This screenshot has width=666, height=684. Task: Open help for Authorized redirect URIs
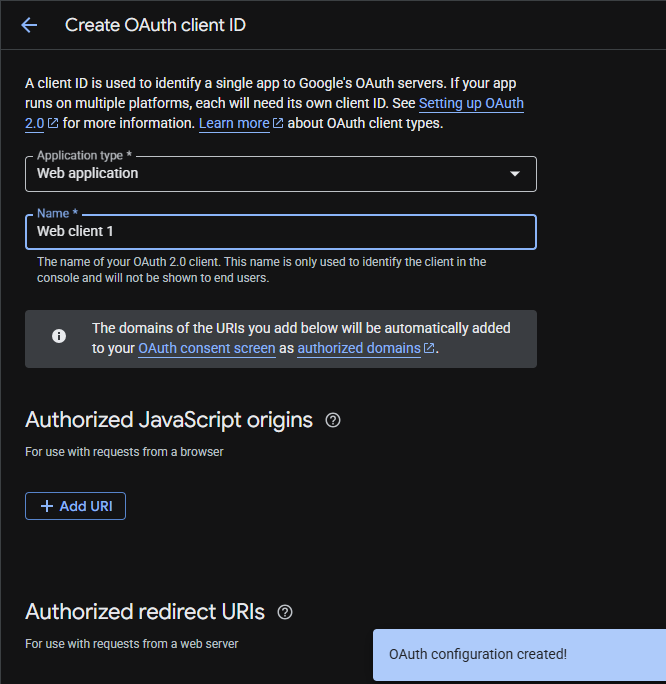coord(285,612)
